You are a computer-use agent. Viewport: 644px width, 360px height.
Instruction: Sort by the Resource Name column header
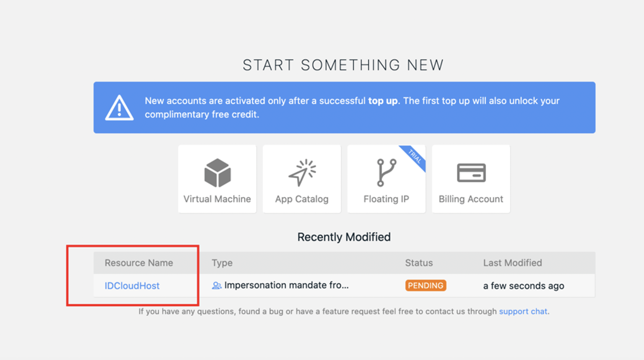click(x=139, y=263)
